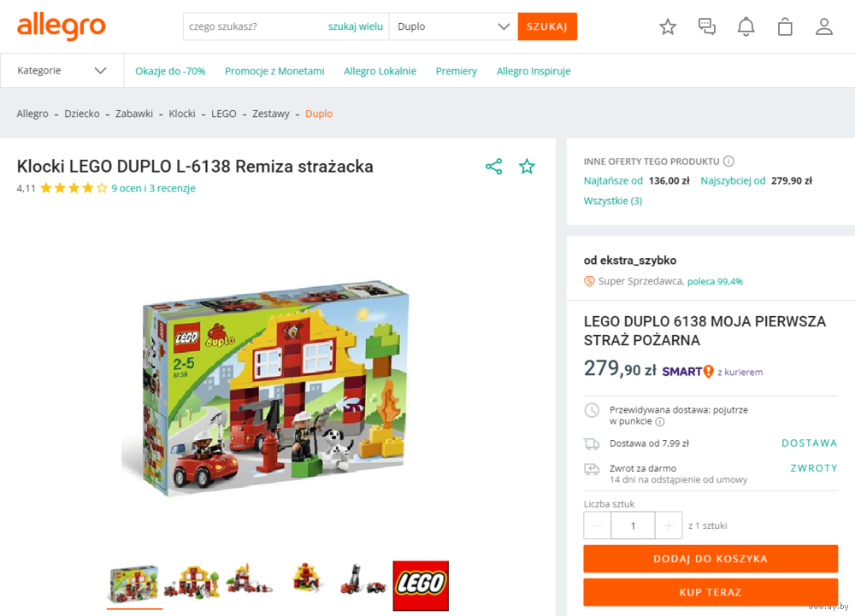
Task: Share this LEGO DUPLO offer
Action: (494, 167)
